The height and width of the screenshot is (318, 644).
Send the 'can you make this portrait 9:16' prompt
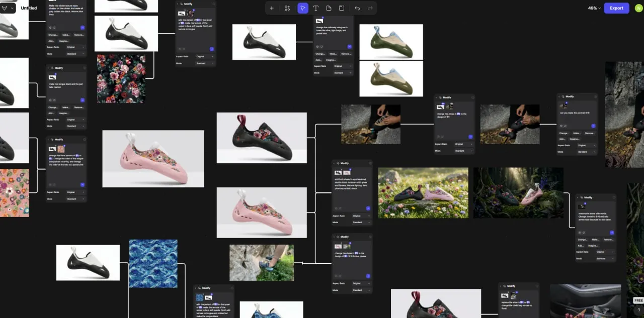[x=594, y=126]
